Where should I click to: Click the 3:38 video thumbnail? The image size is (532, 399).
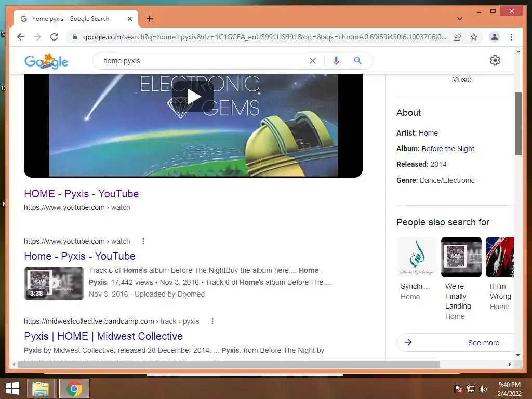54,283
